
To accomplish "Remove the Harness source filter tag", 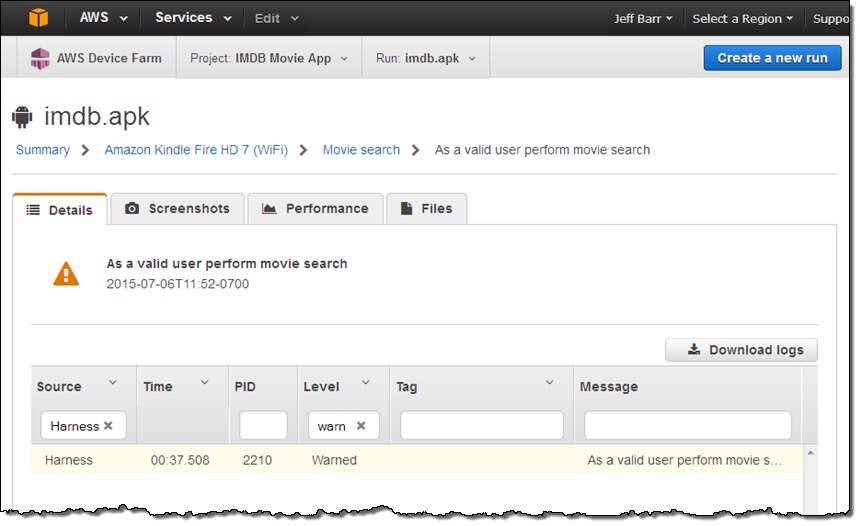I will tap(108, 426).
